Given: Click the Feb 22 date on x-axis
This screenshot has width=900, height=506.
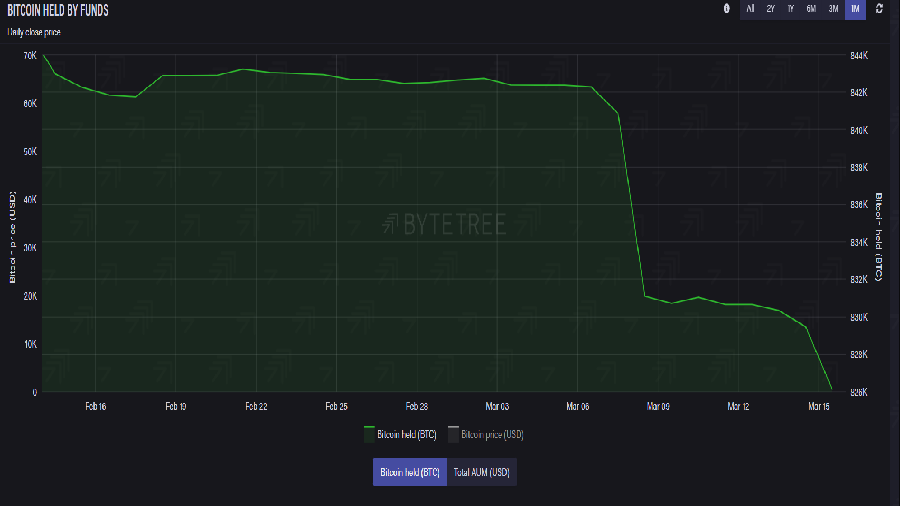Looking at the screenshot, I should click(256, 407).
